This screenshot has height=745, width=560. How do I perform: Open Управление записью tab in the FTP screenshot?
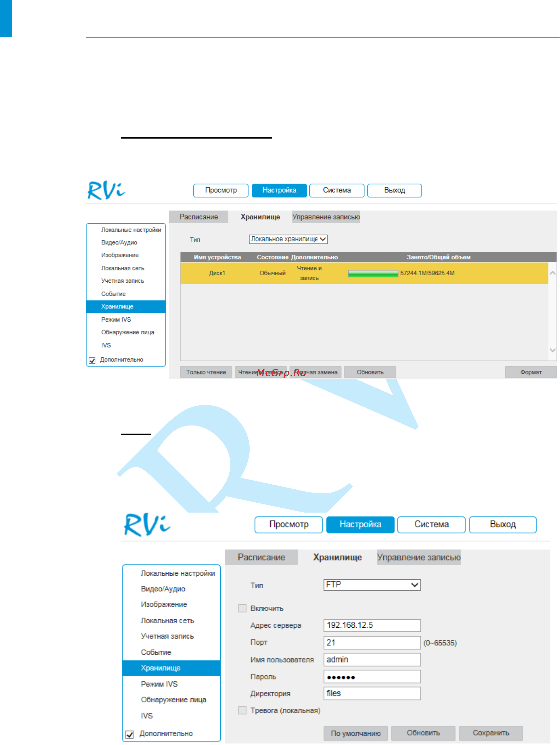click(x=419, y=557)
